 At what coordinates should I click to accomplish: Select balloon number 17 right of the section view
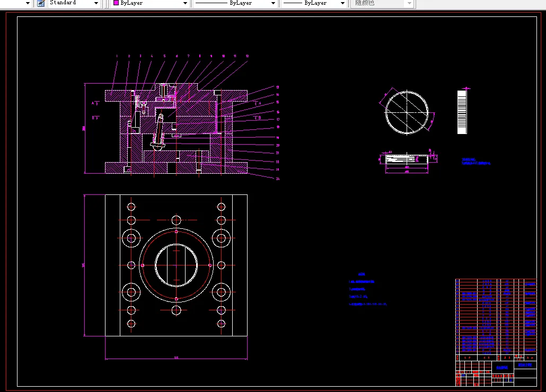(278, 120)
